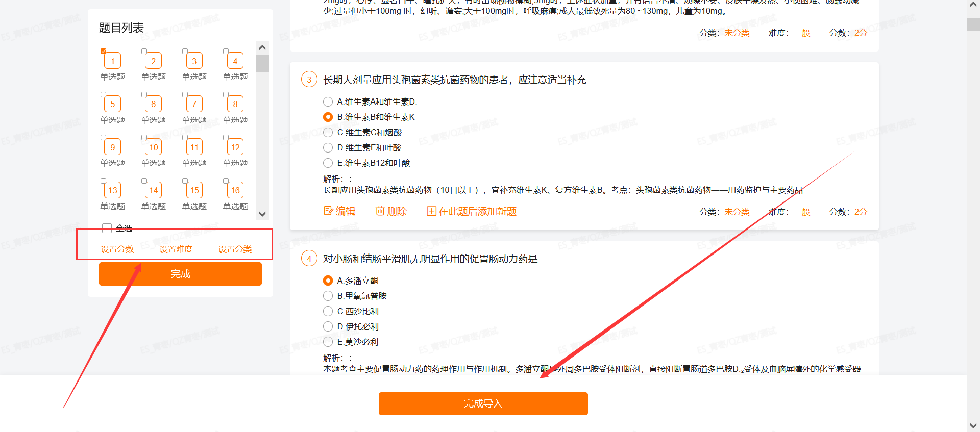
Task: Select question 14 tile in the list
Action: coord(154,190)
